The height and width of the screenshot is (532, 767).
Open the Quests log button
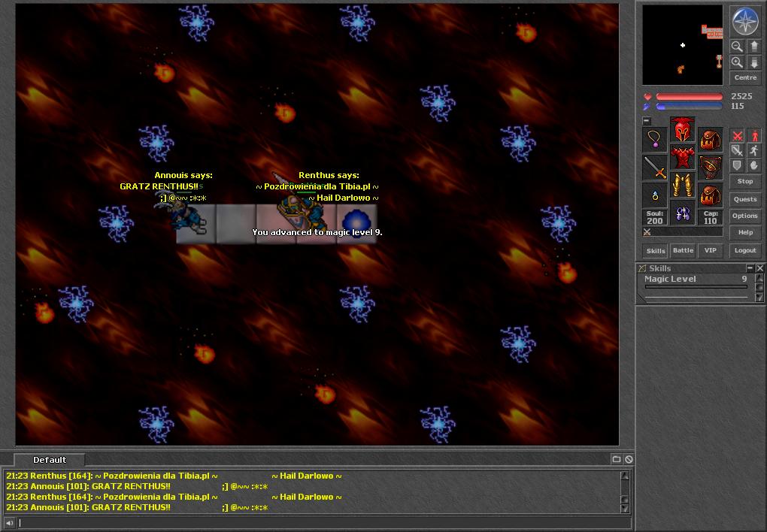[x=745, y=200]
